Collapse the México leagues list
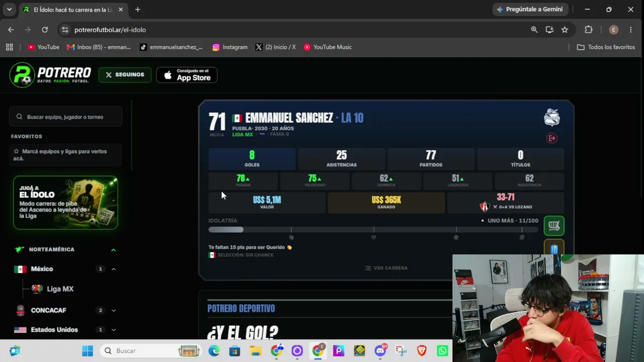644x362 pixels. point(113,269)
